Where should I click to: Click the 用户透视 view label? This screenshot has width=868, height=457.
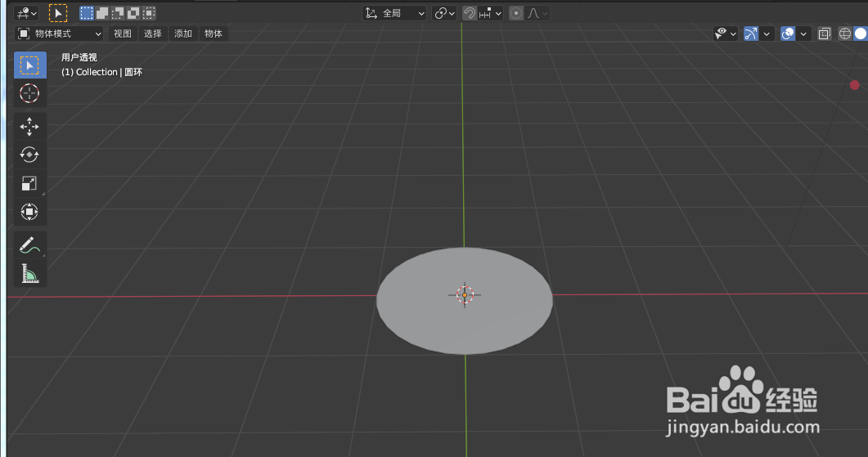79,57
